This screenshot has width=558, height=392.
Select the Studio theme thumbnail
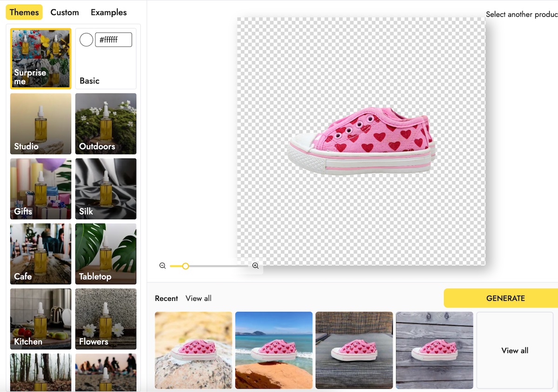coord(41,124)
